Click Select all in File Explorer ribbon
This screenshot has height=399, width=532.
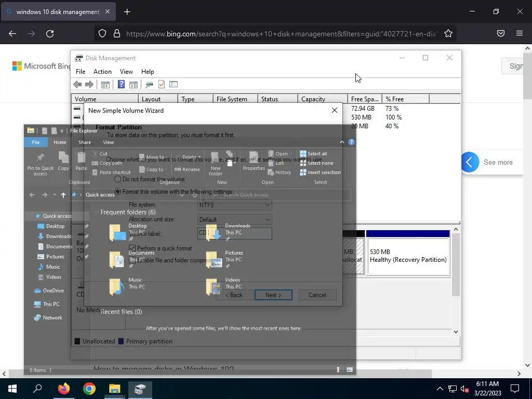pyautogui.click(x=313, y=154)
